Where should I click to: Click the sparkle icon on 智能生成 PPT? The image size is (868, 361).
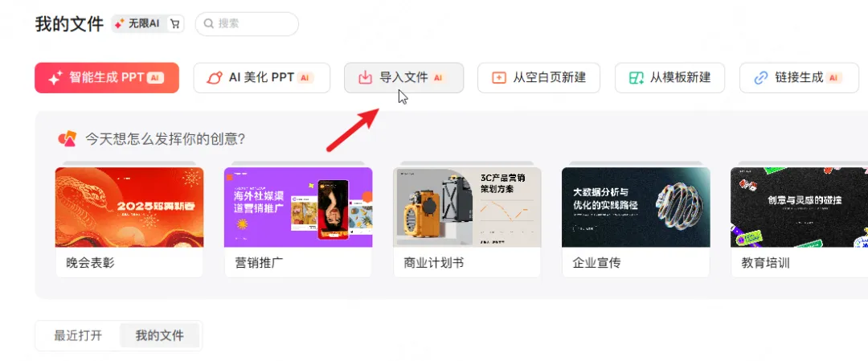coord(55,78)
